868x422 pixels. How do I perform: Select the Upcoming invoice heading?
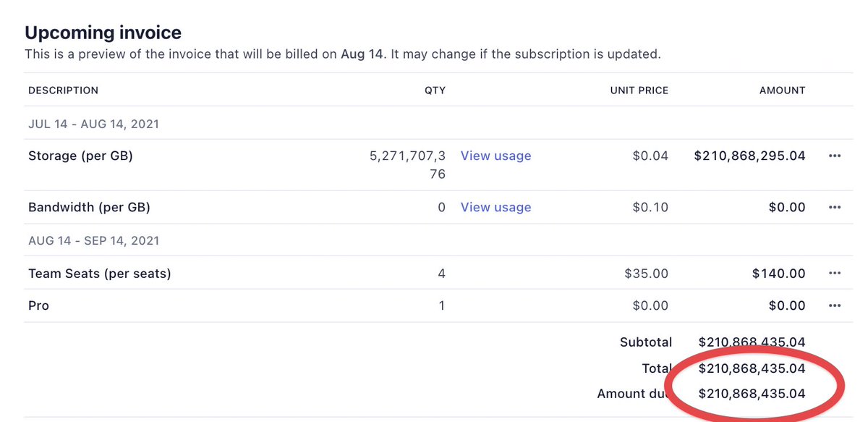tap(103, 33)
